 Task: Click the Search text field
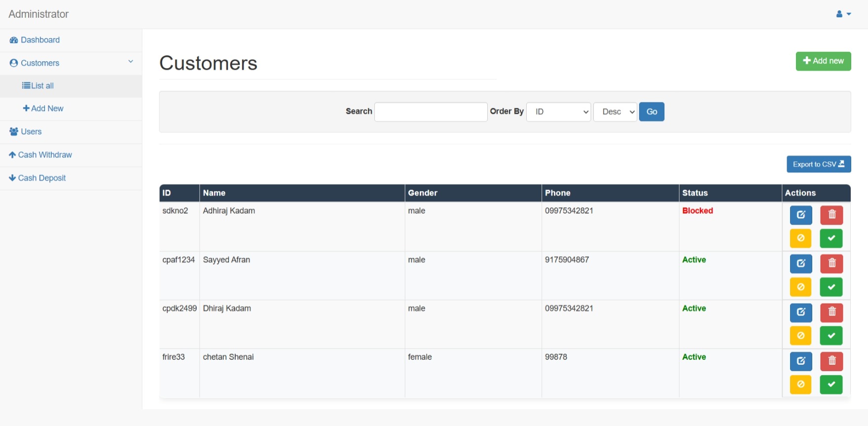click(431, 112)
